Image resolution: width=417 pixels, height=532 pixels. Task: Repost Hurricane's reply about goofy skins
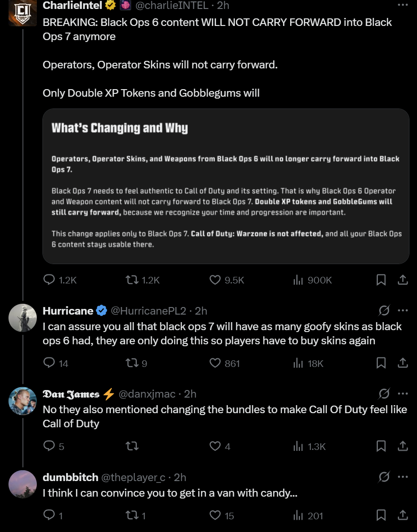[x=132, y=363]
